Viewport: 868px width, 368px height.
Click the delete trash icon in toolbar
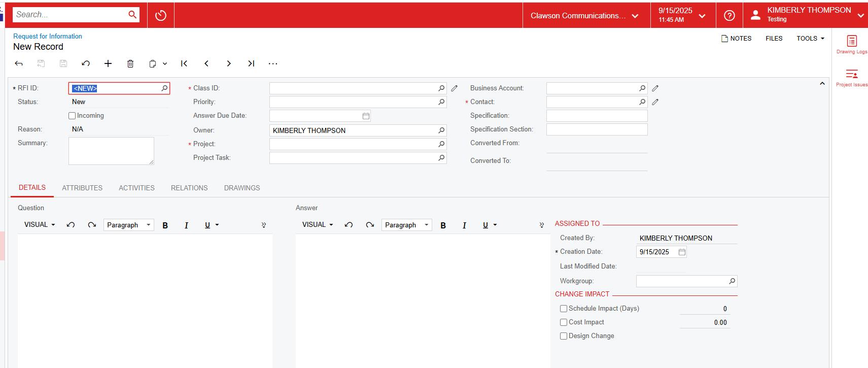click(x=130, y=63)
